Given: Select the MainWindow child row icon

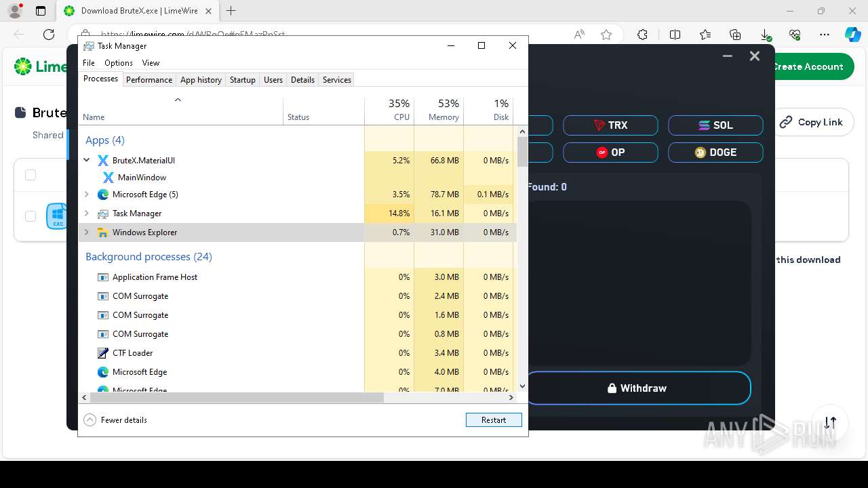Looking at the screenshot, I should [x=108, y=178].
